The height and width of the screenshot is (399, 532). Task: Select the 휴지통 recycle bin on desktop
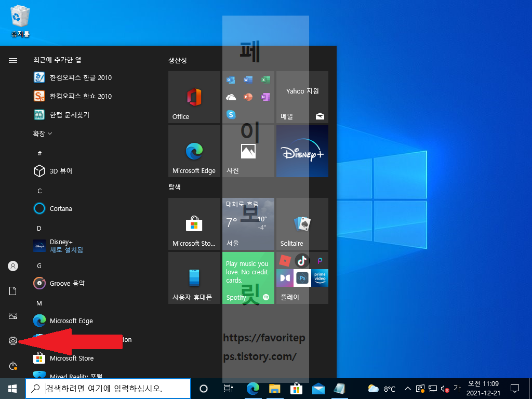(20, 21)
